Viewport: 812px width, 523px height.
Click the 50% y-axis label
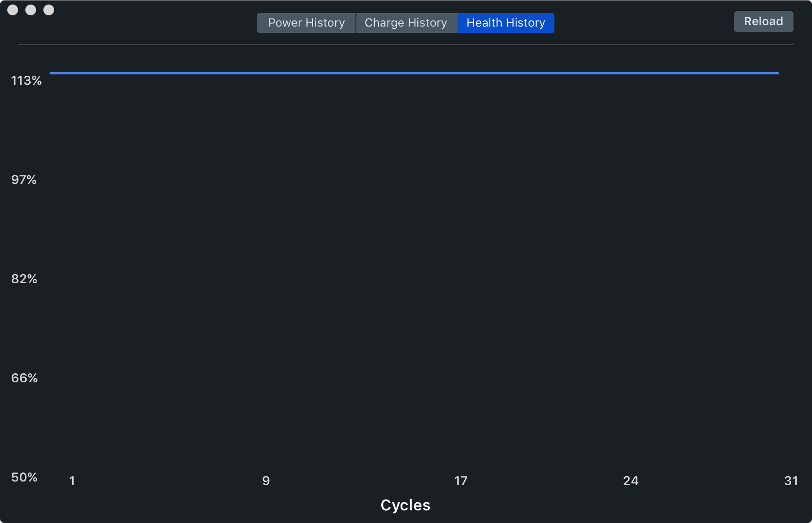pos(24,477)
